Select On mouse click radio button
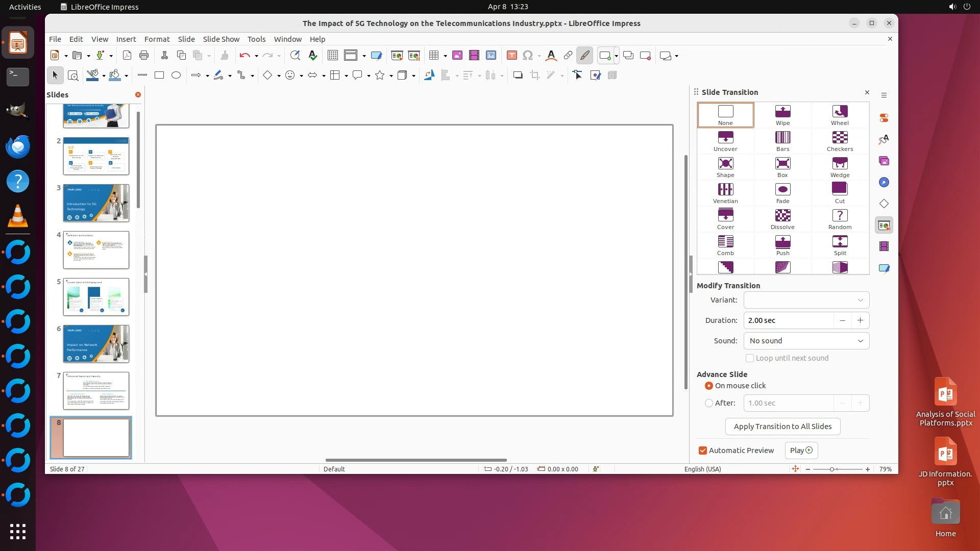 pos(709,386)
